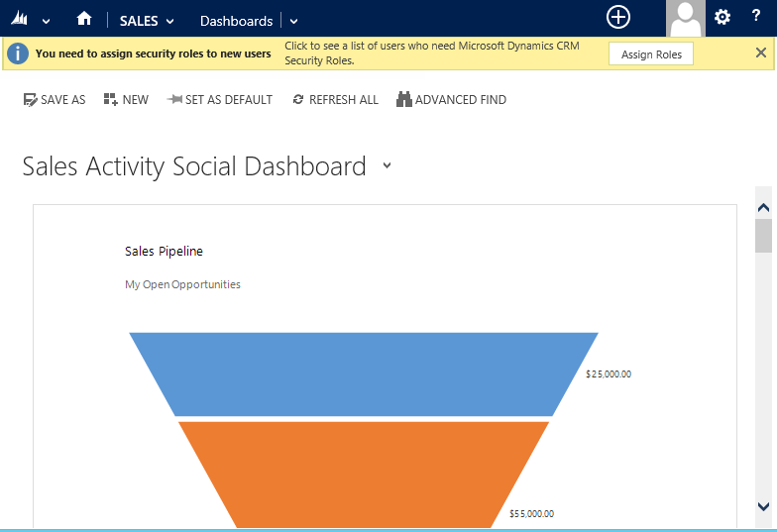
Task: Expand the Dashboards navigation dropdown arrow
Action: [293, 21]
